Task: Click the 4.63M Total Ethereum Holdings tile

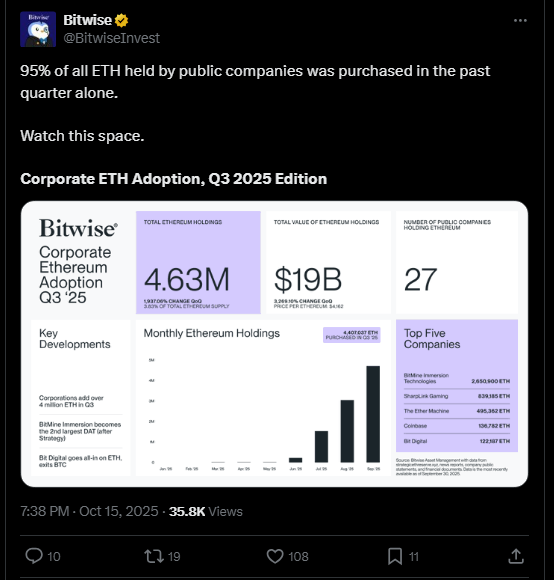Action: coord(198,262)
